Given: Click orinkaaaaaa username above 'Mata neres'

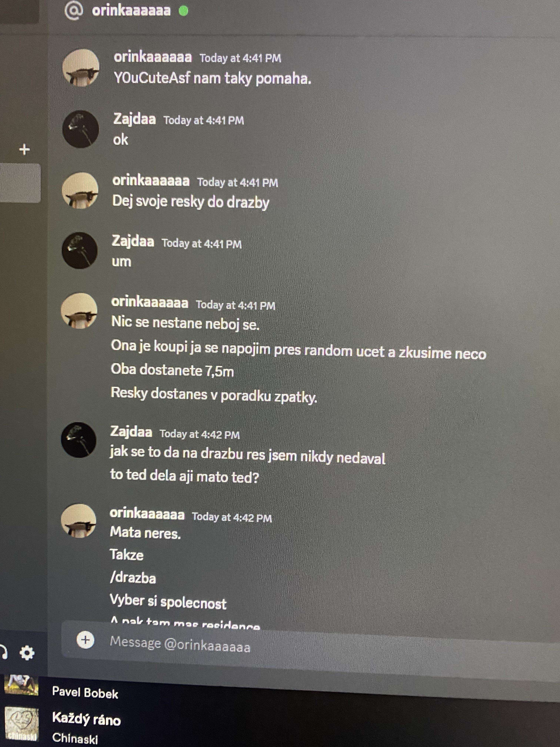Looking at the screenshot, I should click(147, 514).
